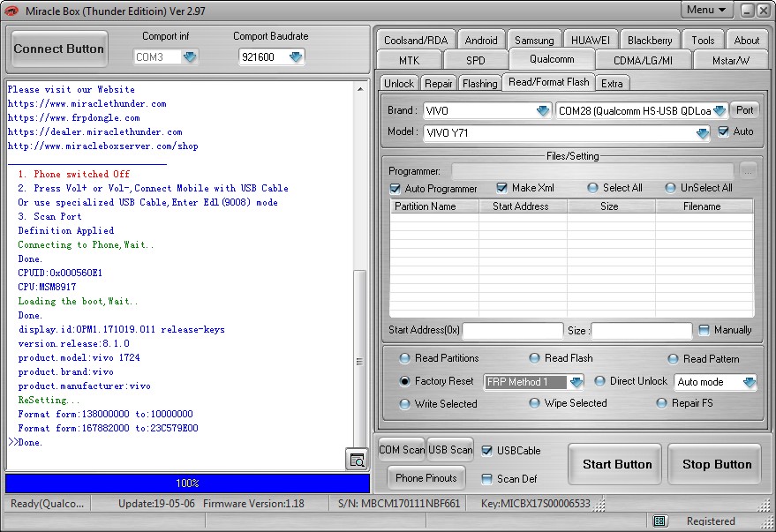Click the USB Scan button
Image resolution: width=776 pixels, height=532 pixels.
tap(450, 450)
